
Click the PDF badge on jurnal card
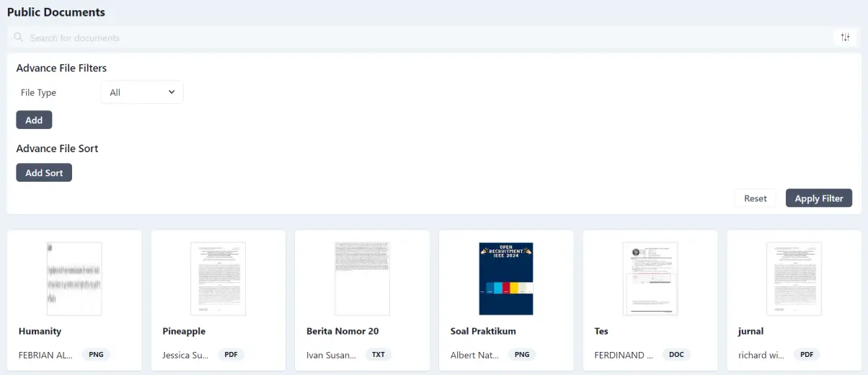807,355
